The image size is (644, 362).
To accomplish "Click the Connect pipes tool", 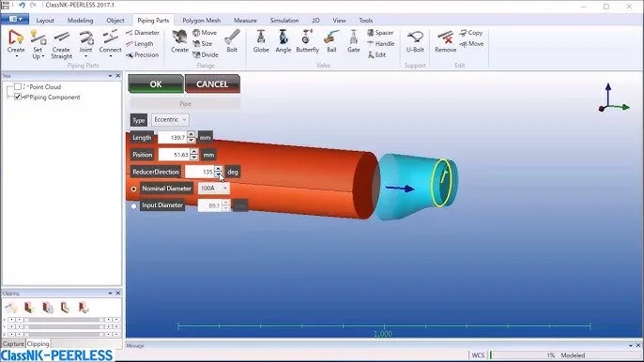I will pyautogui.click(x=110, y=41).
